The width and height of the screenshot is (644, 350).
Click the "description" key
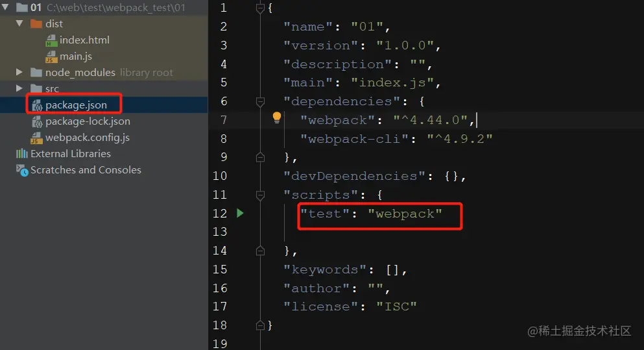tap(337, 64)
